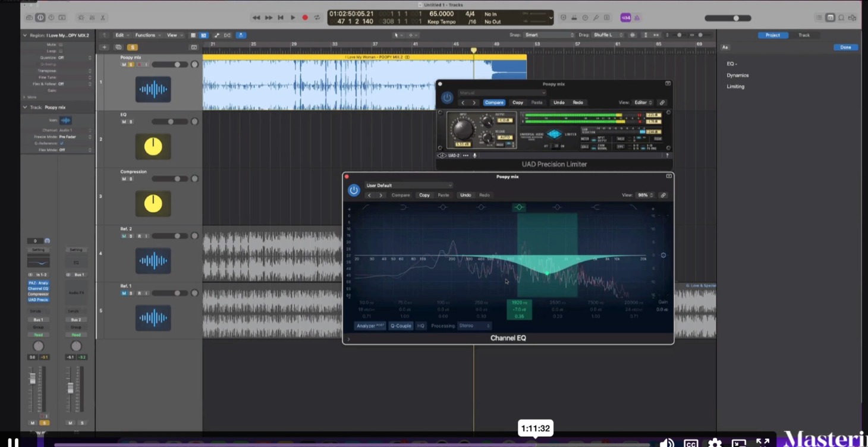This screenshot has height=447, width=868.
Task: Click the metronome icon in control bar
Action: [637, 18]
